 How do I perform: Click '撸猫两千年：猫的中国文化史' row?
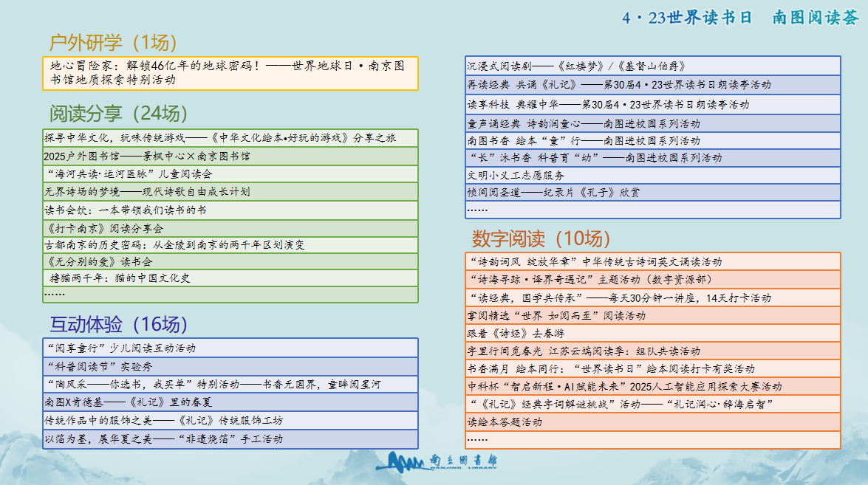[230, 278]
